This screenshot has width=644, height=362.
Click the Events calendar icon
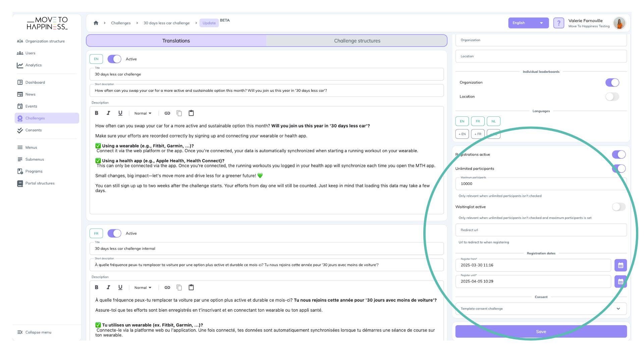(20, 106)
